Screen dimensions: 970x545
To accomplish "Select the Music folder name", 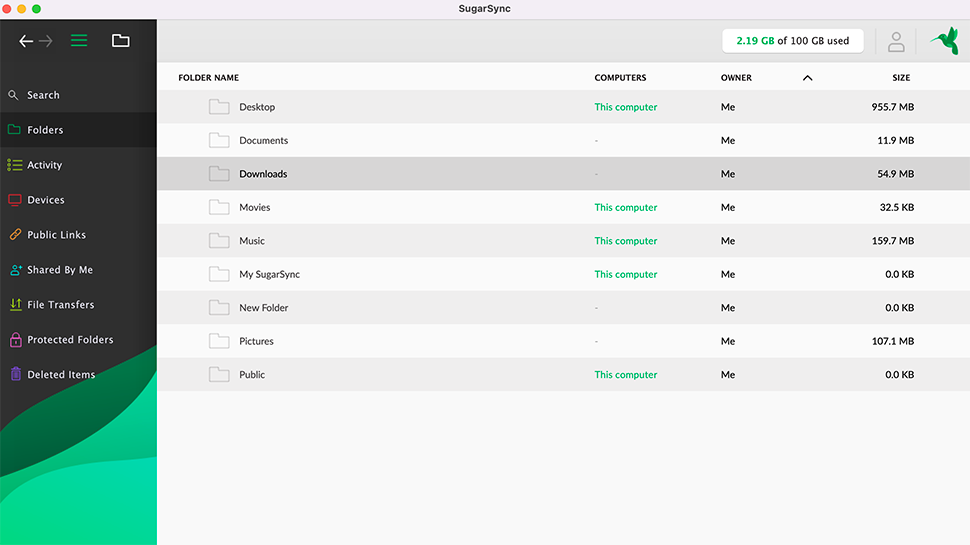I will point(252,241).
